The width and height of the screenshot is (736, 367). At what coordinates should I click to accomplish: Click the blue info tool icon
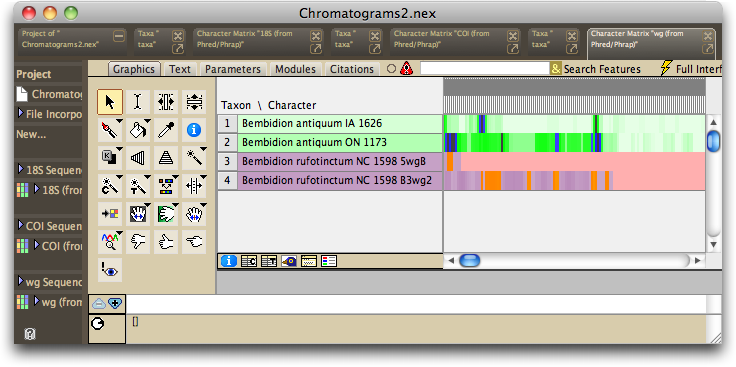194,130
